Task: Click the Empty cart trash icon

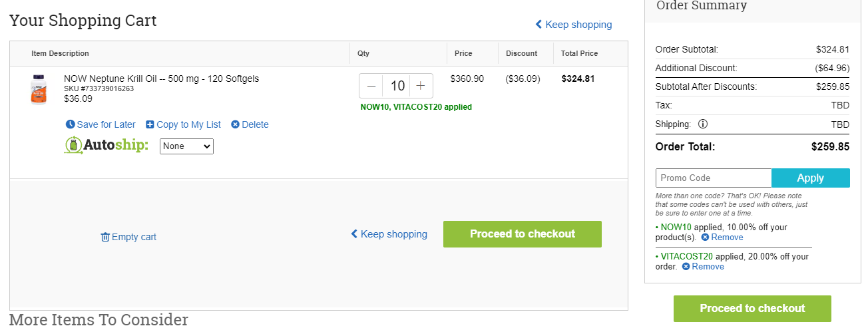Action: (105, 237)
